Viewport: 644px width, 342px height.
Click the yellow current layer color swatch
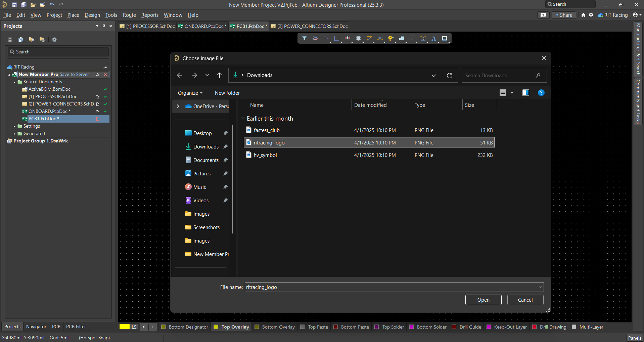[x=125, y=327]
